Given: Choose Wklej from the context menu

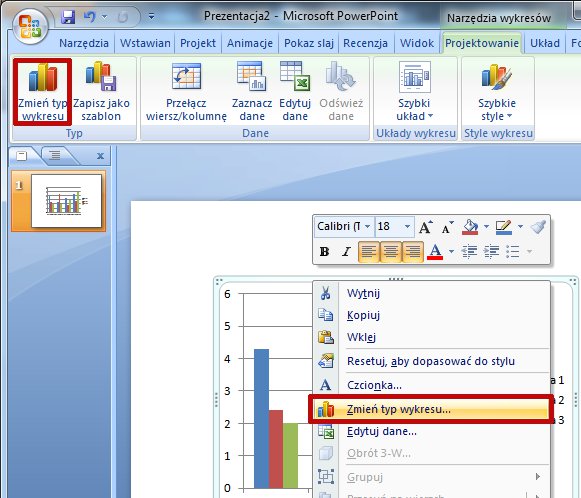Looking at the screenshot, I should 432,337.
